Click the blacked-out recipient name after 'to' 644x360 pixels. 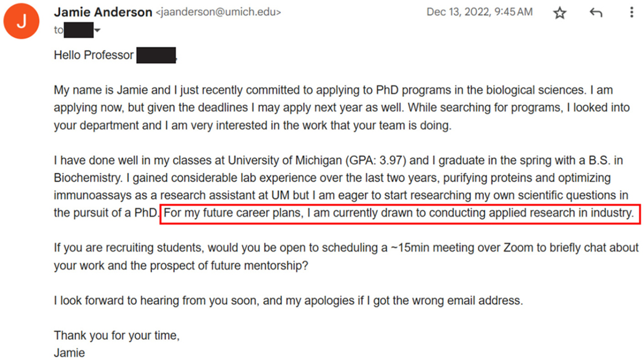click(x=79, y=31)
